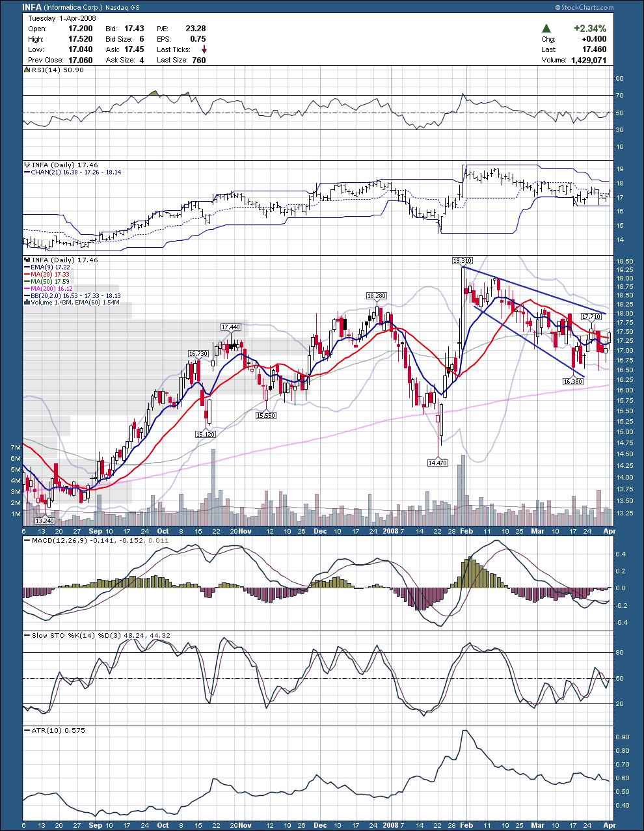Click the 17.440 price label
Screen dimensions: 644x831
(x=231, y=327)
